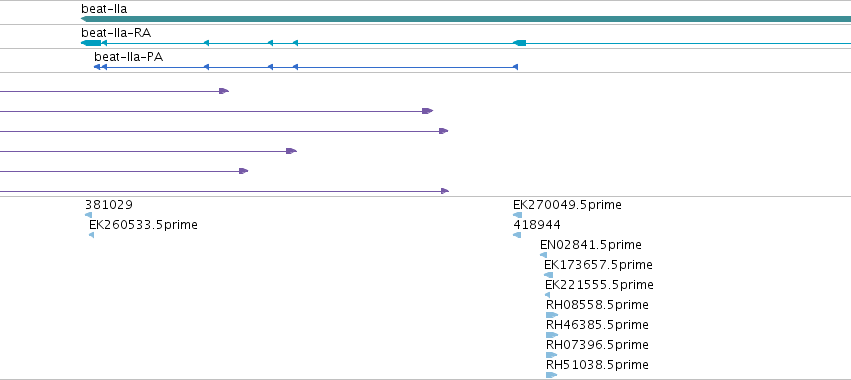Click the 418944 feature marker

click(517, 235)
